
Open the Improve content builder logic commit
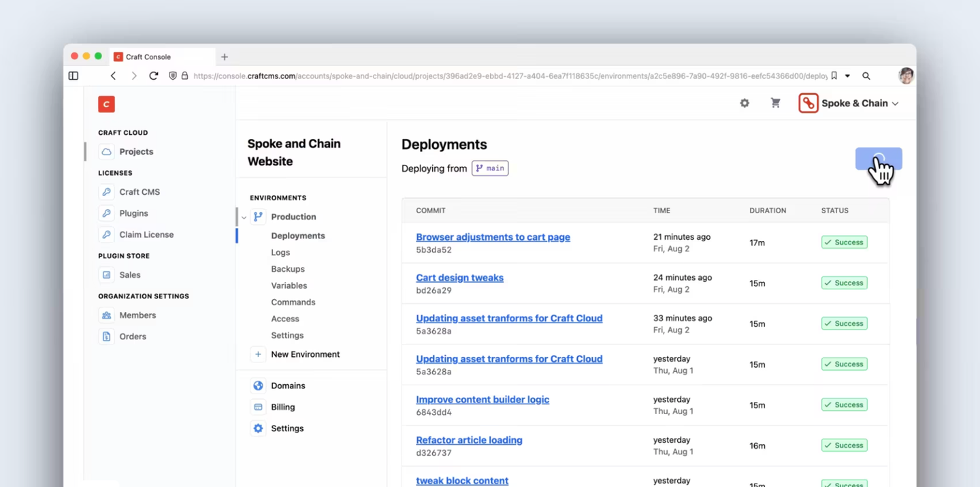(483, 400)
